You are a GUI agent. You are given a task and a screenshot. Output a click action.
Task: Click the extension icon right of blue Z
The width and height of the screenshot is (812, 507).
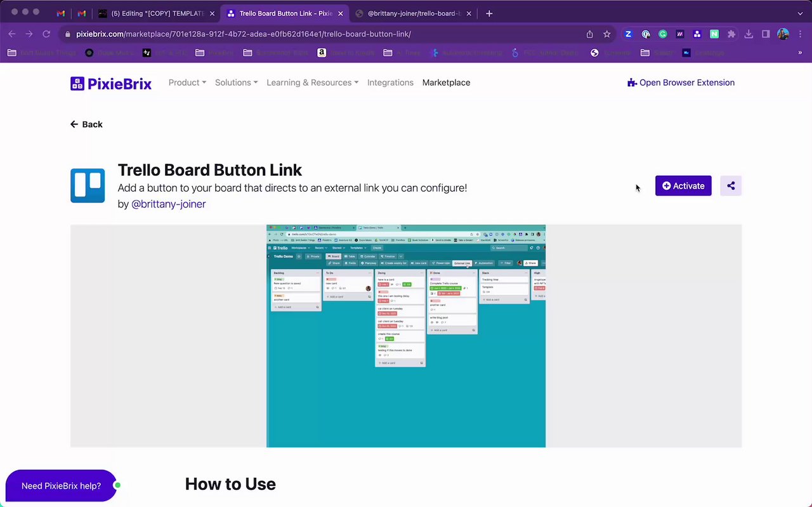(x=646, y=34)
